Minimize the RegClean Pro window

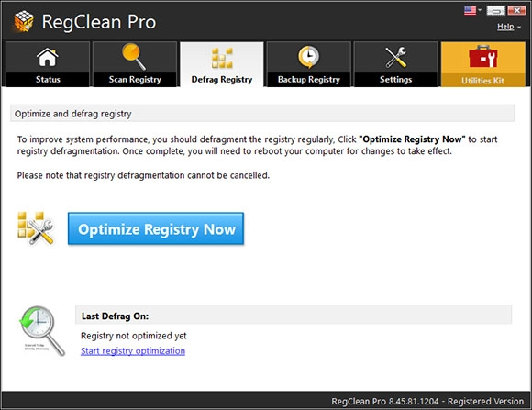495,10
